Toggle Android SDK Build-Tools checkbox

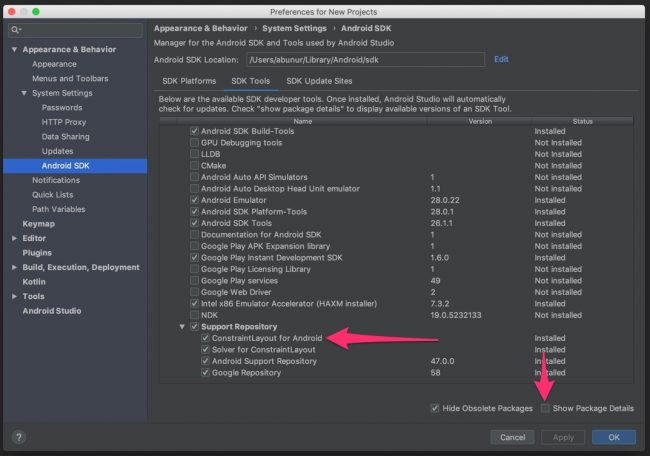[x=194, y=131]
